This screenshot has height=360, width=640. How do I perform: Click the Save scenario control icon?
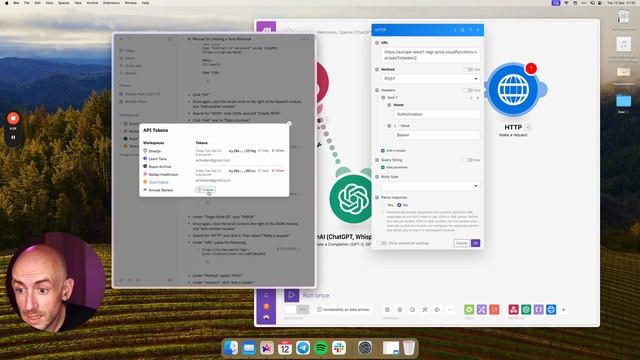coord(387,309)
